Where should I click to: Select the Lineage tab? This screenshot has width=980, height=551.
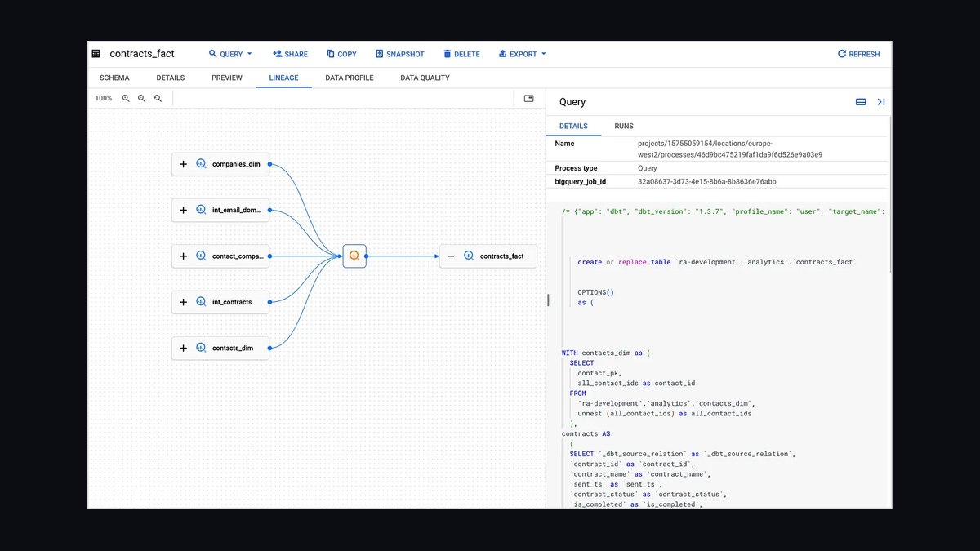[283, 78]
